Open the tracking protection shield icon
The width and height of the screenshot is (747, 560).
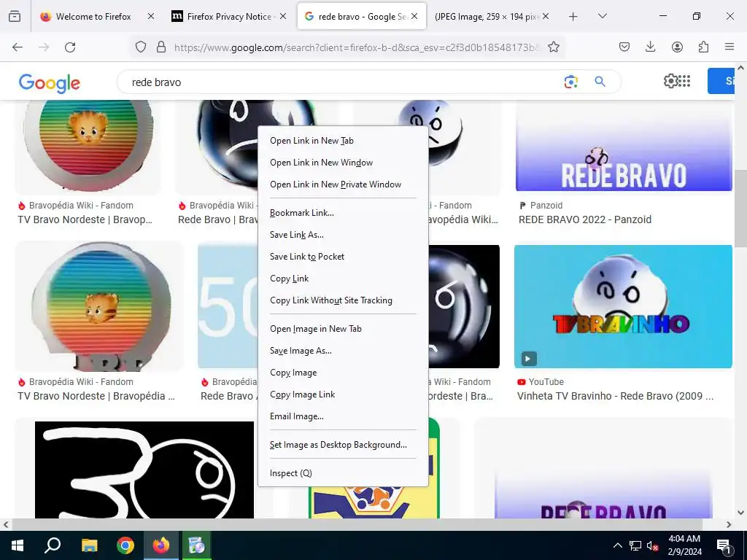pyautogui.click(x=141, y=47)
